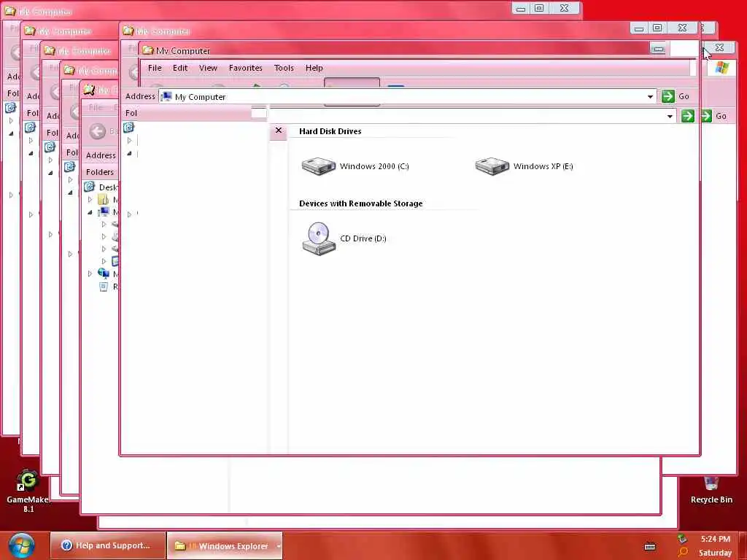Screen dimensions: 747x560
Task: Click the Folders pane label in back window
Action: pos(99,172)
